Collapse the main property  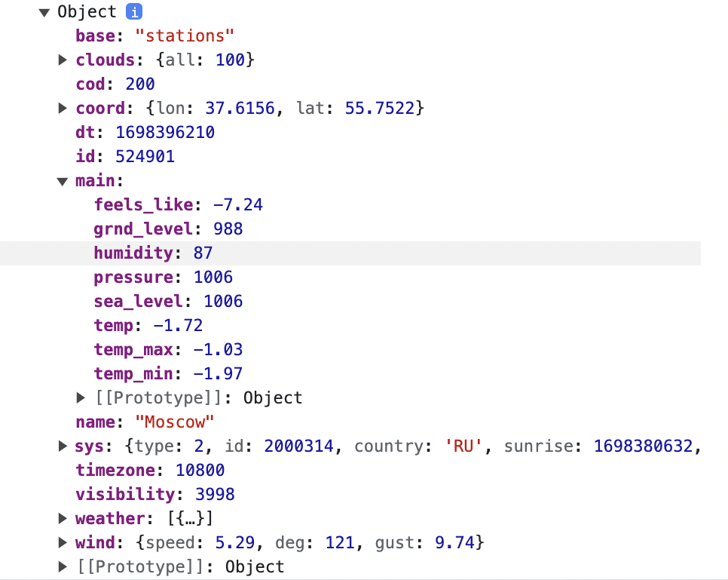(63, 180)
